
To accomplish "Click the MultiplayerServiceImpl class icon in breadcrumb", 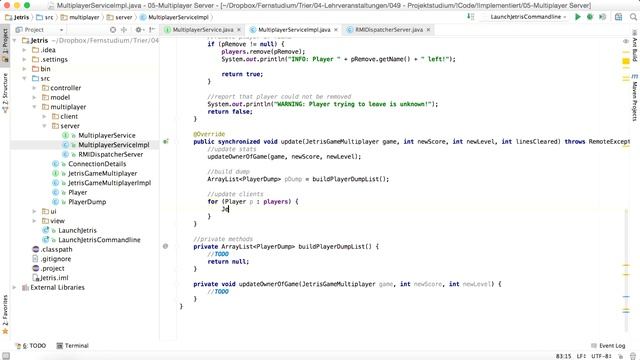I will pyautogui.click(x=143, y=17).
